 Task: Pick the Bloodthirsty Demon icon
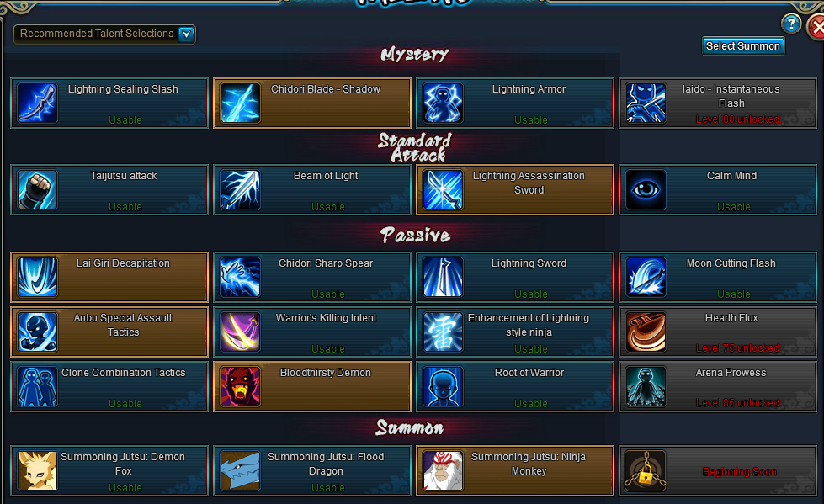240,387
